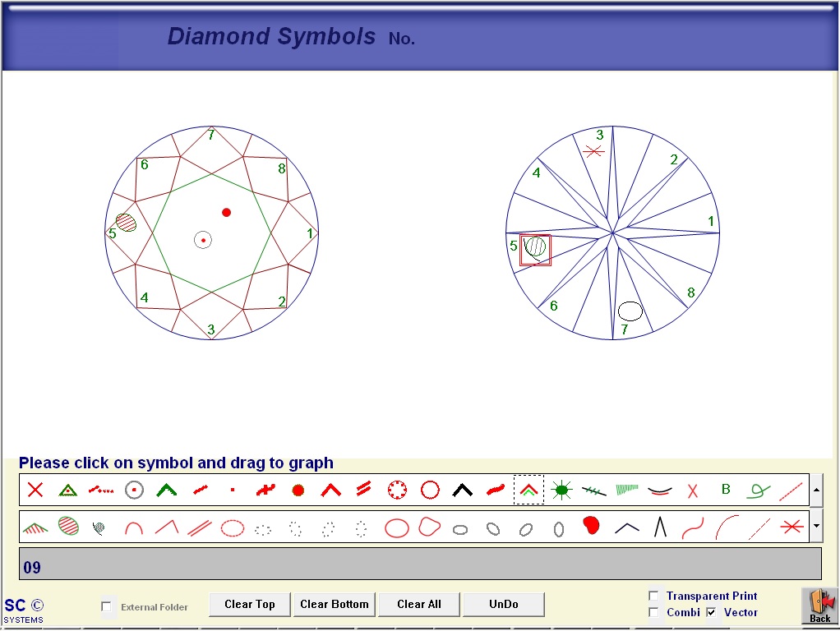Pick the green starburst symbol
This screenshot has height=631, width=840.
[561, 491]
